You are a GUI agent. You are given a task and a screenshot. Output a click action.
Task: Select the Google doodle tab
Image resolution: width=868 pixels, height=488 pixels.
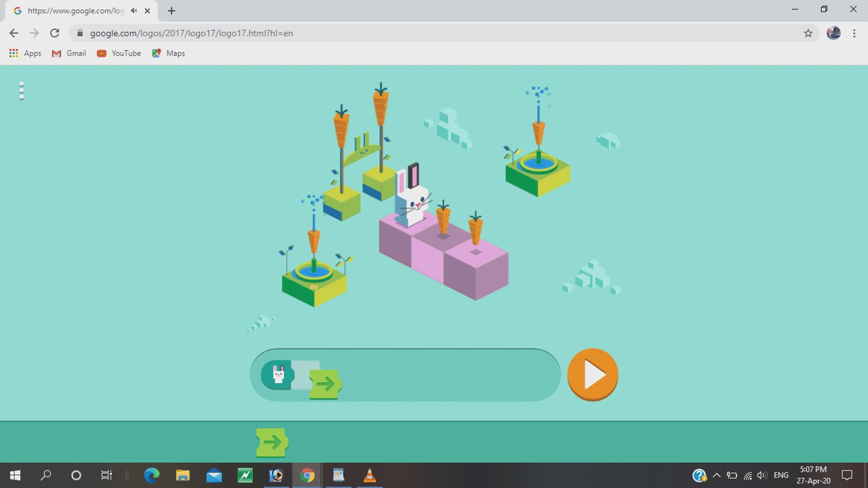(81, 11)
